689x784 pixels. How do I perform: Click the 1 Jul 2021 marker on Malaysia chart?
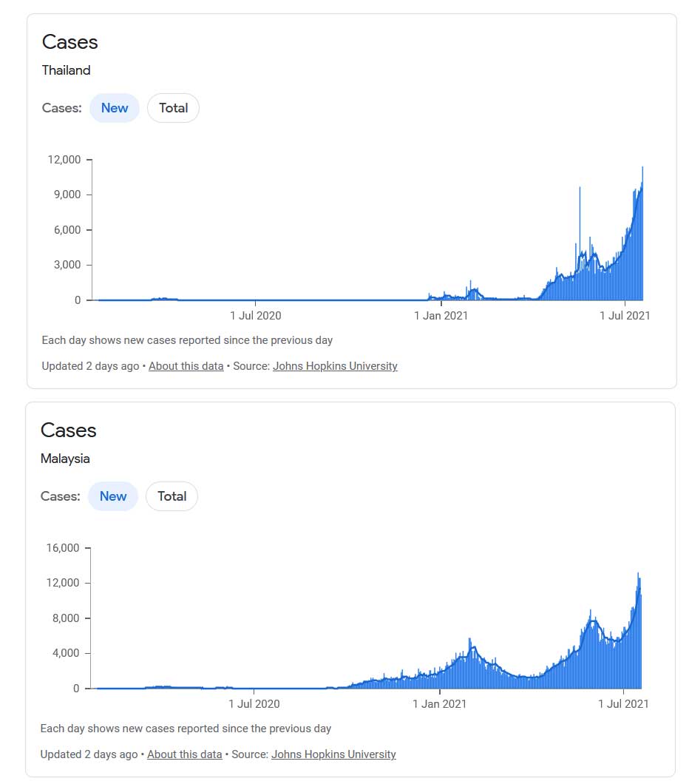623,703
